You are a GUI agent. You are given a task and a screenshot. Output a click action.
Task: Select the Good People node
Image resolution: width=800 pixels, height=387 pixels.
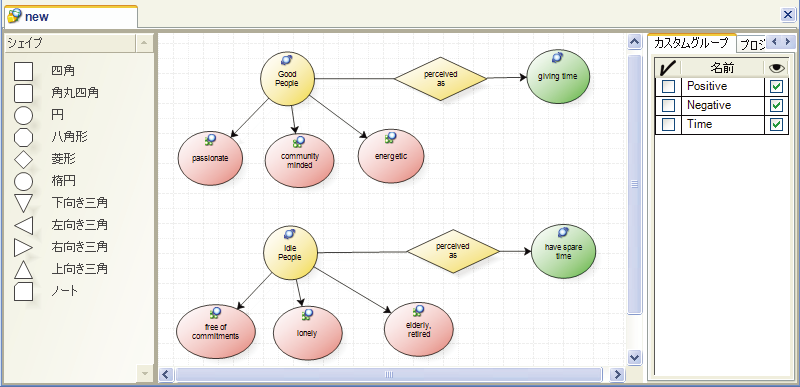tap(287, 79)
